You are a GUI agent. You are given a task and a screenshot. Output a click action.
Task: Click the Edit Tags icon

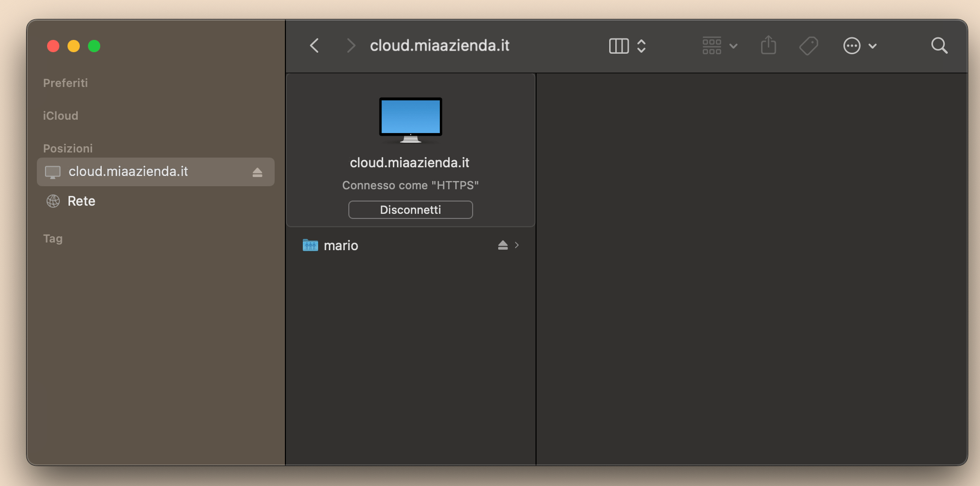point(809,46)
